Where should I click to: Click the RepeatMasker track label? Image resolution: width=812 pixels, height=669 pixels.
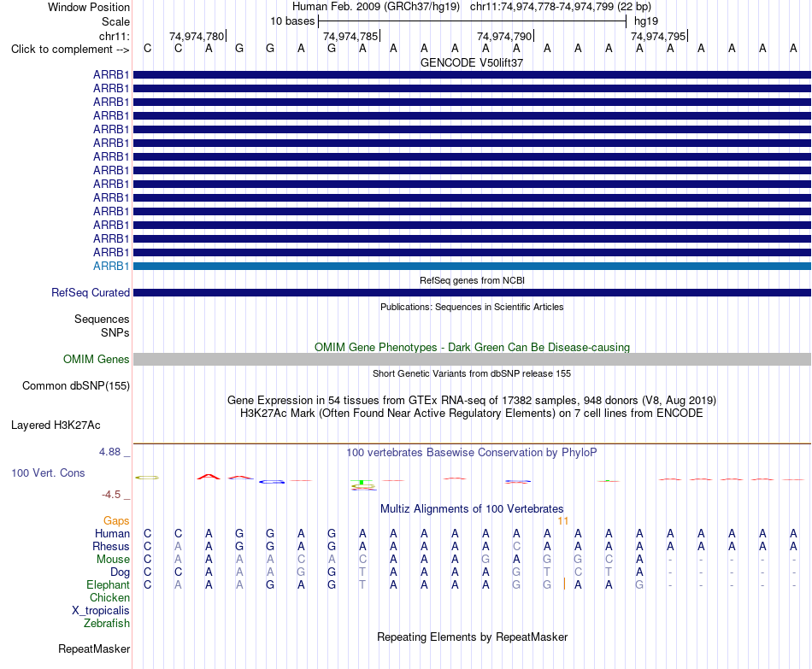pyautogui.click(x=94, y=649)
